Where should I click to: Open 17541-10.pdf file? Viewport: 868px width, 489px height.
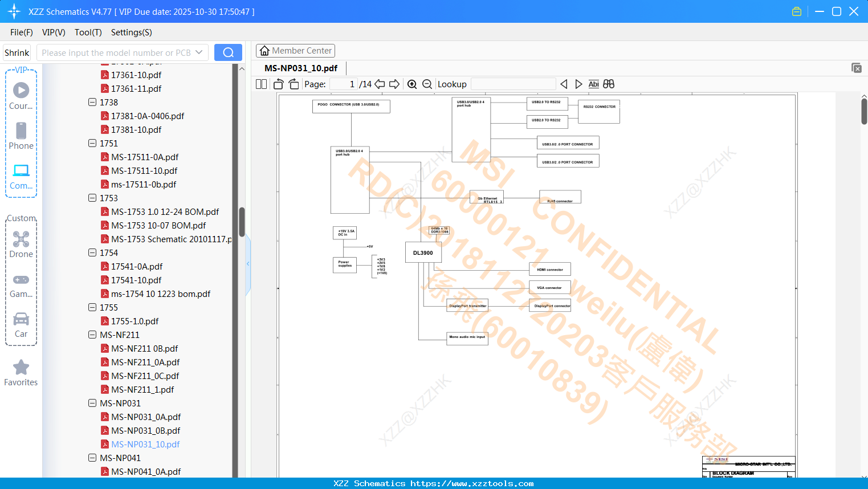136,280
